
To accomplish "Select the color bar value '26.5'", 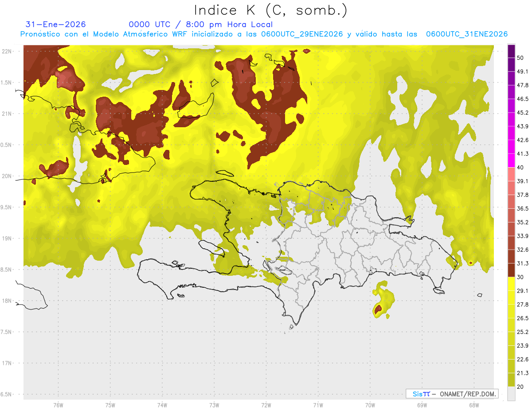I will pyautogui.click(x=523, y=318).
